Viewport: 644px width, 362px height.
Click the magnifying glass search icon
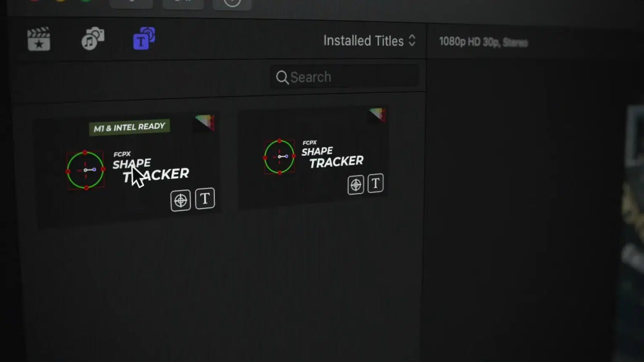282,78
